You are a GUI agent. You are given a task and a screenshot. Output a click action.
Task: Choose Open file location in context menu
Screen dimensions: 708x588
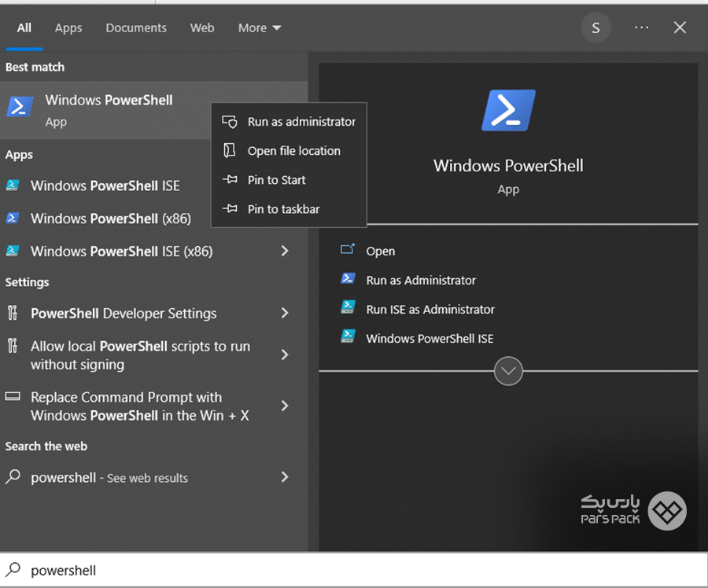[289, 151]
